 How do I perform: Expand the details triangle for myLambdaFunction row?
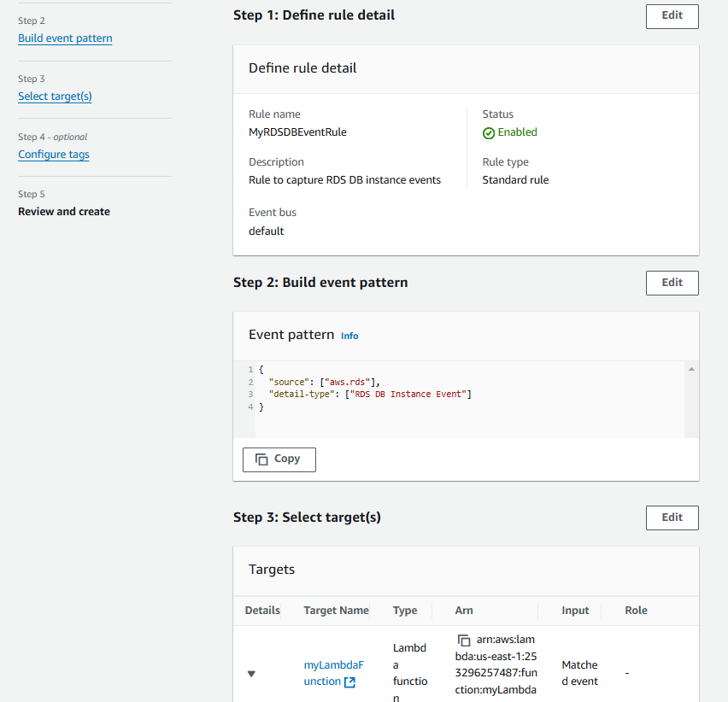251,674
